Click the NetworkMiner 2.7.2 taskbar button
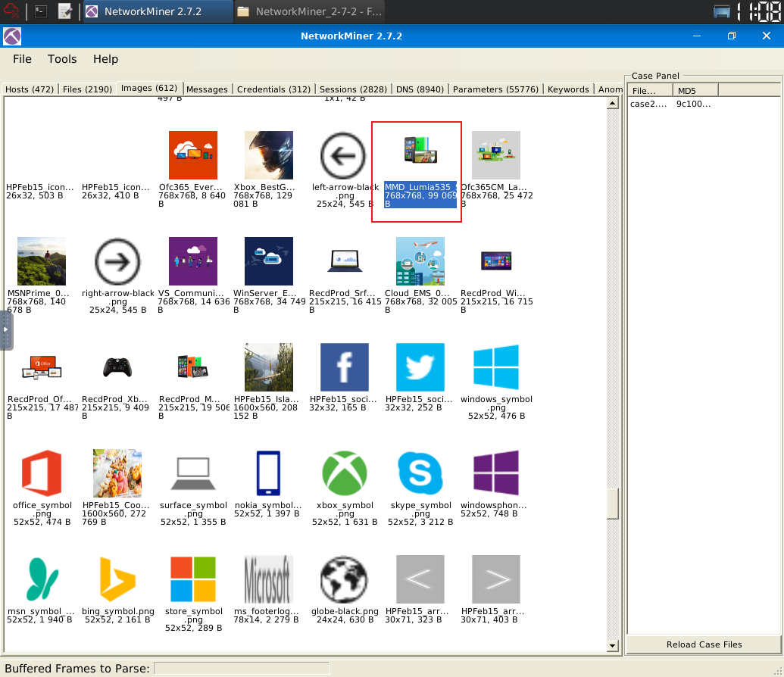This screenshot has height=677, width=784. 157,11
